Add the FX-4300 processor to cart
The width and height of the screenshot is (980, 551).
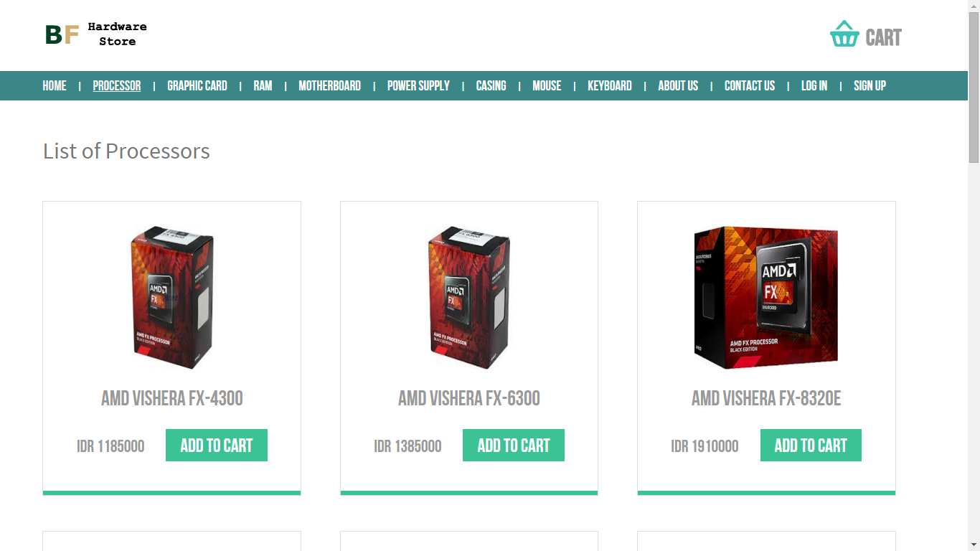(217, 446)
